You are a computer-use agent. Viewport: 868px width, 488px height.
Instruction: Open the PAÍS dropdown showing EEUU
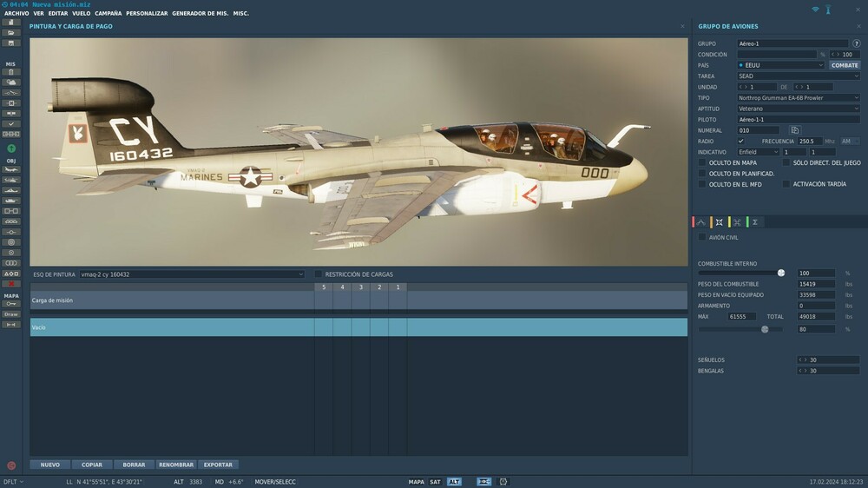pos(780,65)
